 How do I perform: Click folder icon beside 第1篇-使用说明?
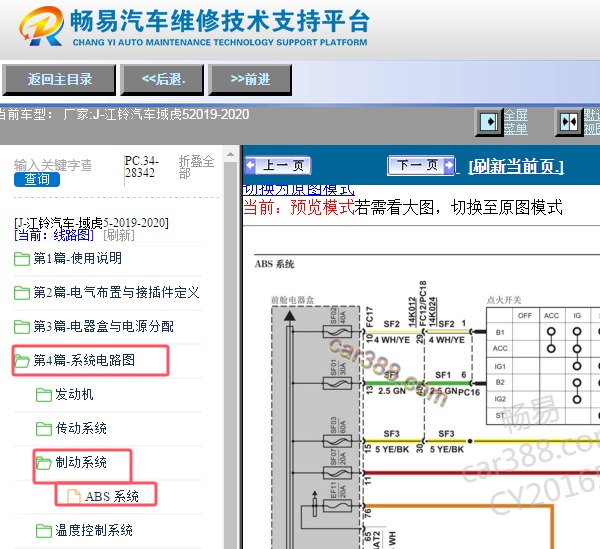coord(21,259)
